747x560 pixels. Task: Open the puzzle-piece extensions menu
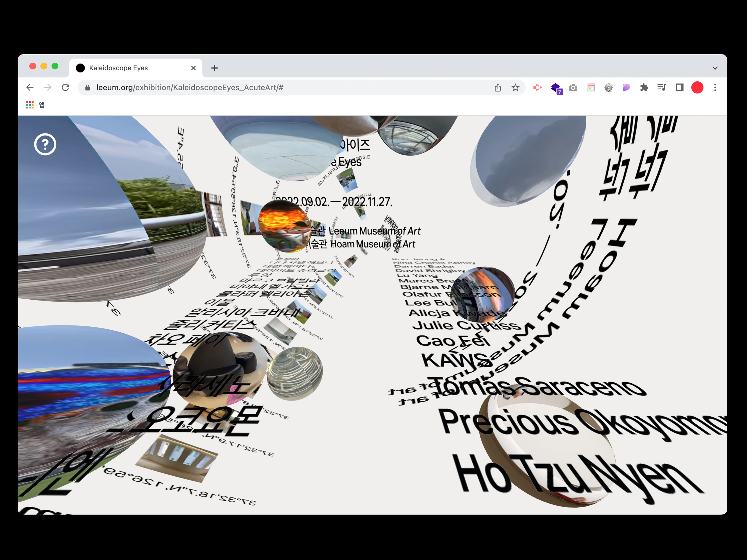coord(644,88)
